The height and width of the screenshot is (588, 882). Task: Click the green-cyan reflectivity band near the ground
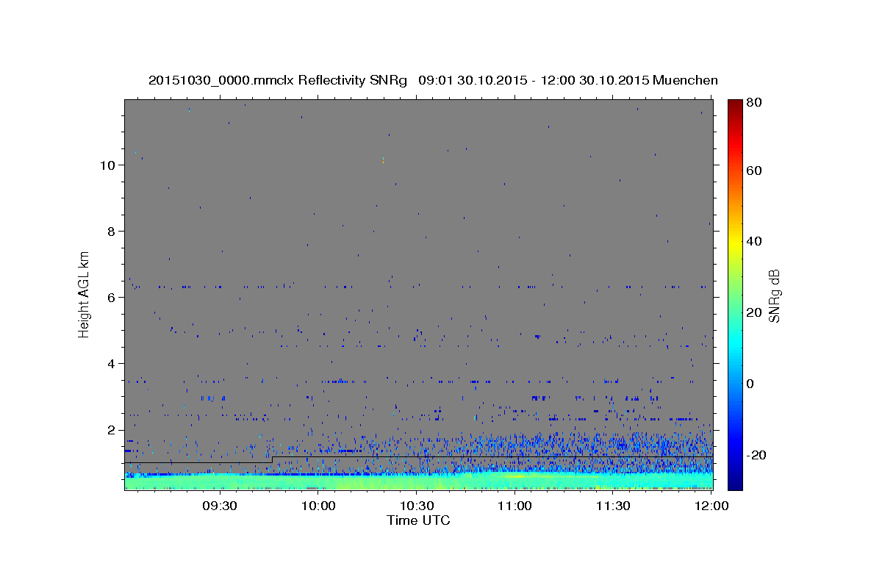point(417,481)
